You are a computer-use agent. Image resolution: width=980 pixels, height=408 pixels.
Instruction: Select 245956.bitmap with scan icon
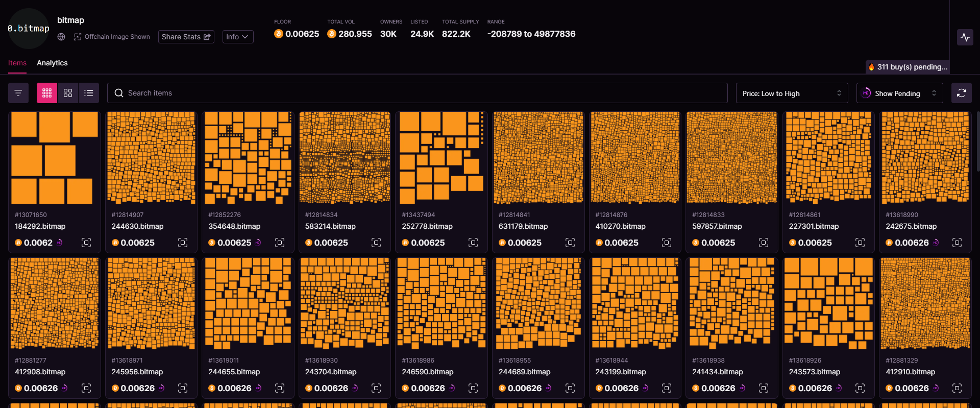[183, 388]
